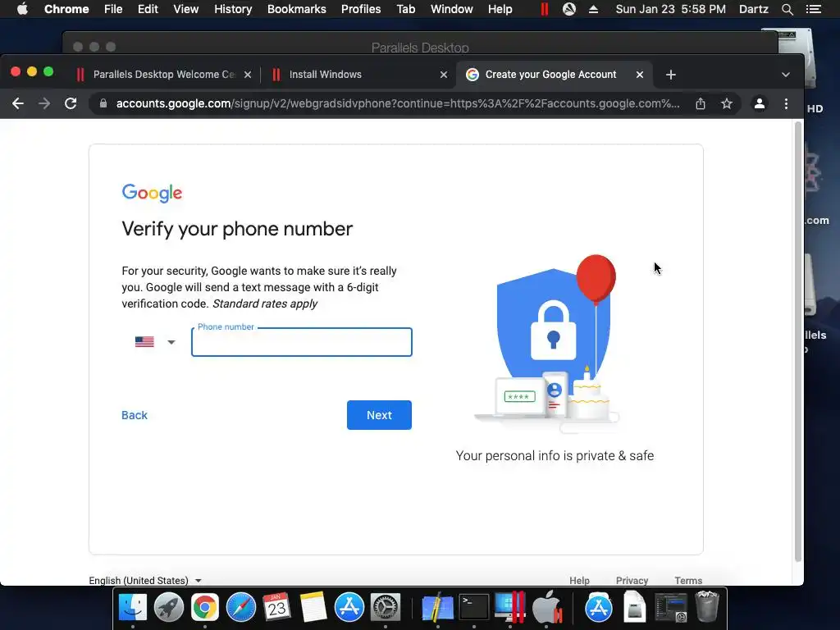Click the Google logo on the page
This screenshot has width=840, height=630.
tap(152, 193)
